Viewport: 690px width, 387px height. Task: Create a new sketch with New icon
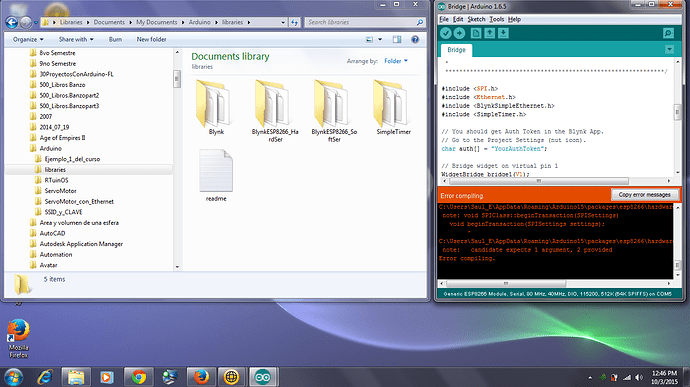point(476,33)
